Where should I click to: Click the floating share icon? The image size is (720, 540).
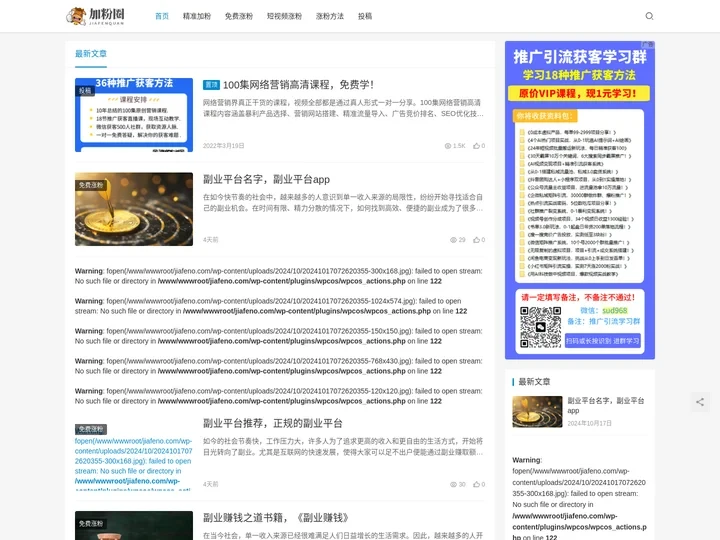[700, 402]
